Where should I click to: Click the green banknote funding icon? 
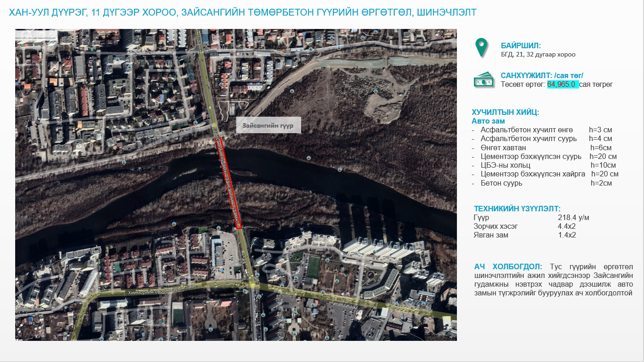click(x=483, y=80)
